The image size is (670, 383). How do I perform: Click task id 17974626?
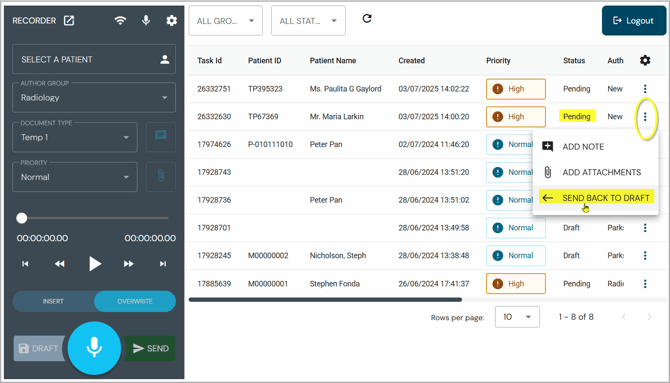214,144
